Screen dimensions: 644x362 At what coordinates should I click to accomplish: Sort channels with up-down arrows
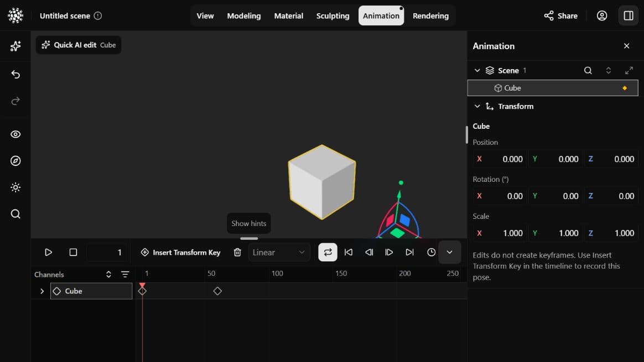(x=108, y=275)
